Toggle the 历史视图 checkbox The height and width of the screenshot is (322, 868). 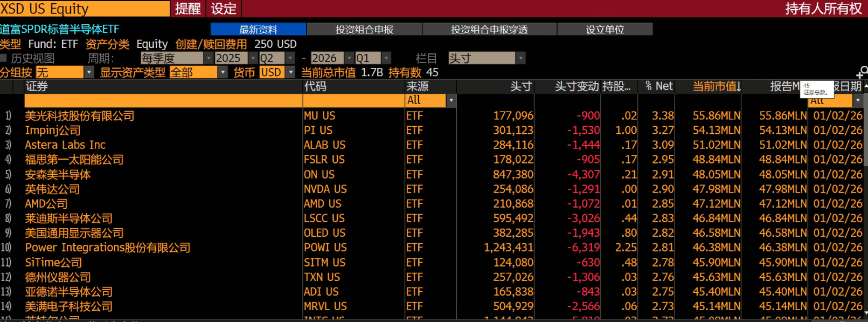pyautogui.click(x=3, y=58)
